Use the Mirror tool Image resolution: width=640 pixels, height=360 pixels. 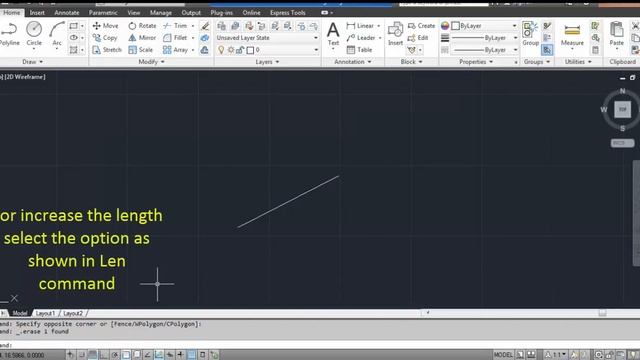(142, 38)
